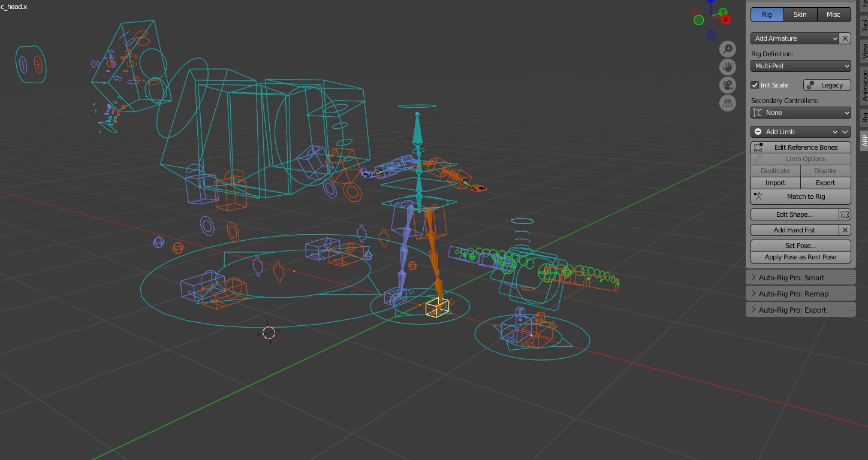Screen dimensions: 868x460
Task: Click the 3D cursor in the viewport
Action: pyautogui.click(x=269, y=332)
